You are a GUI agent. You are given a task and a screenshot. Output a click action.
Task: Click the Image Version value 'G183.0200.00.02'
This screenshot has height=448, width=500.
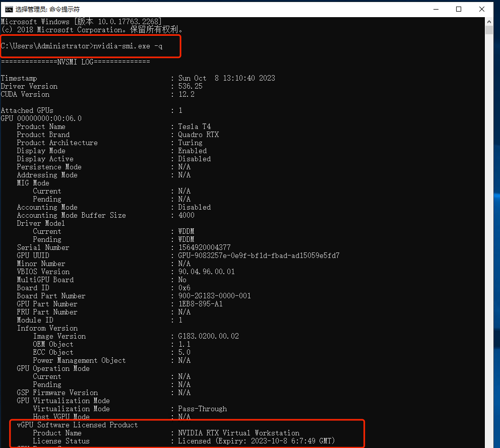click(209, 336)
